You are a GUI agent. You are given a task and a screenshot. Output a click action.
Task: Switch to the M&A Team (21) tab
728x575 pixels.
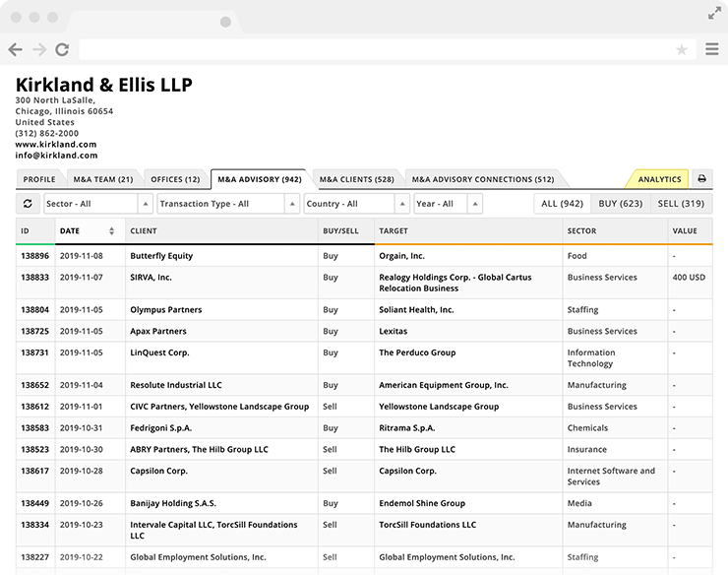pyautogui.click(x=103, y=179)
